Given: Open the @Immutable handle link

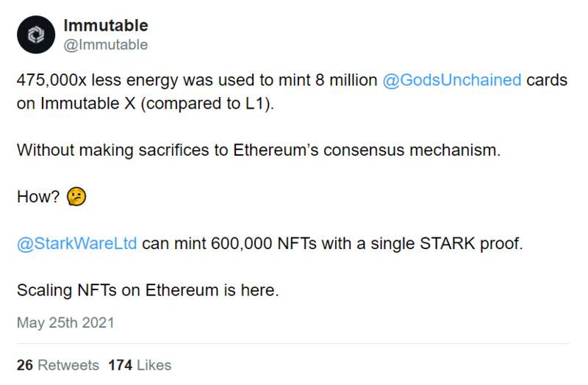Looking at the screenshot, I should (106, 45).
